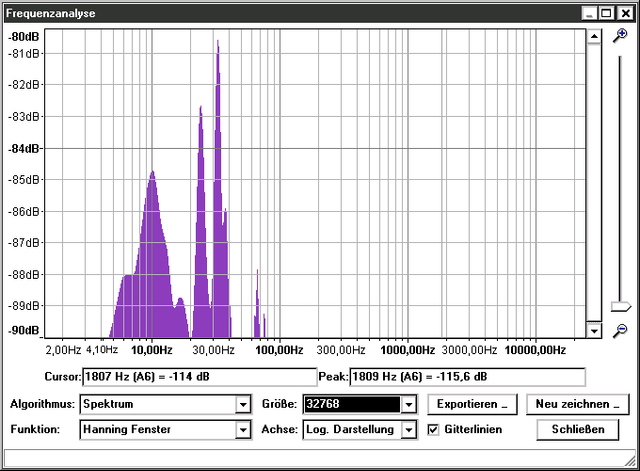Click the Exportieren button
The height and width of the screenshot is (471, 640).
tap(472, 404)
